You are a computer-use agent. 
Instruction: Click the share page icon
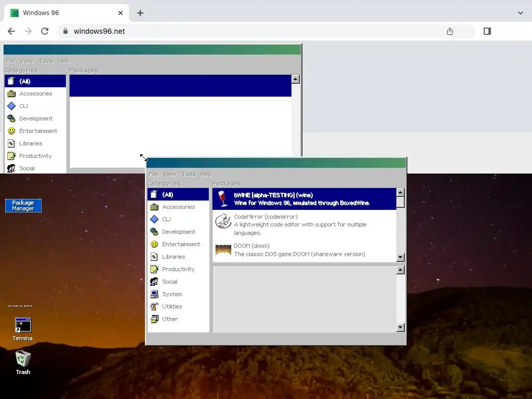click(450, 31)
